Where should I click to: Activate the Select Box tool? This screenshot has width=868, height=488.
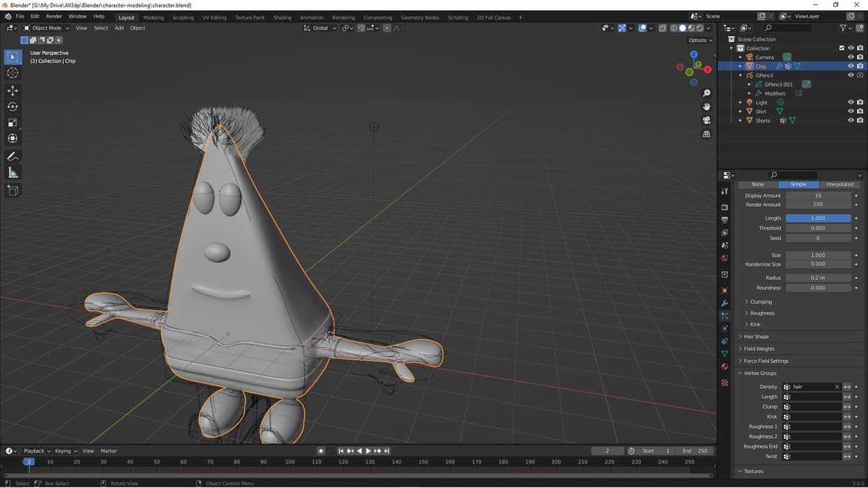click(x=13, y=56)
